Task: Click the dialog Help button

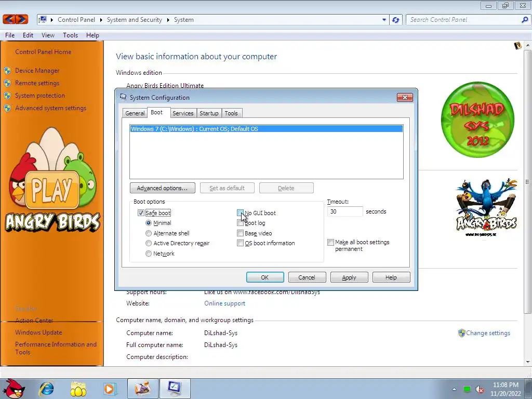Action: [x=391, y=277]
